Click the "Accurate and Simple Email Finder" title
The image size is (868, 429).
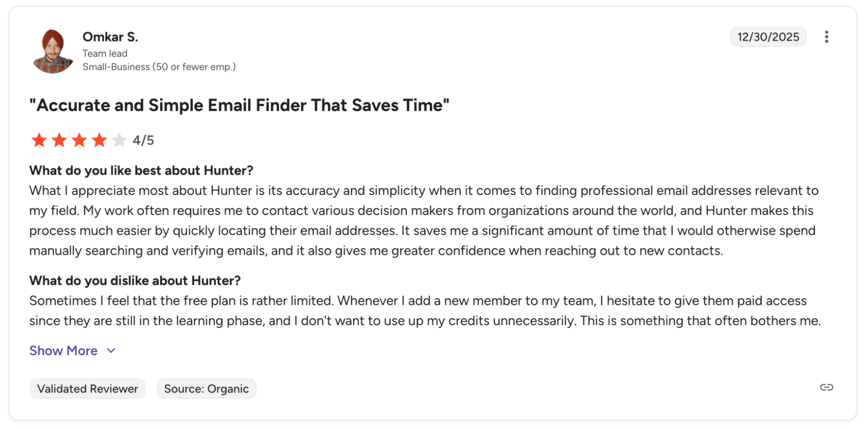(239, 105)
